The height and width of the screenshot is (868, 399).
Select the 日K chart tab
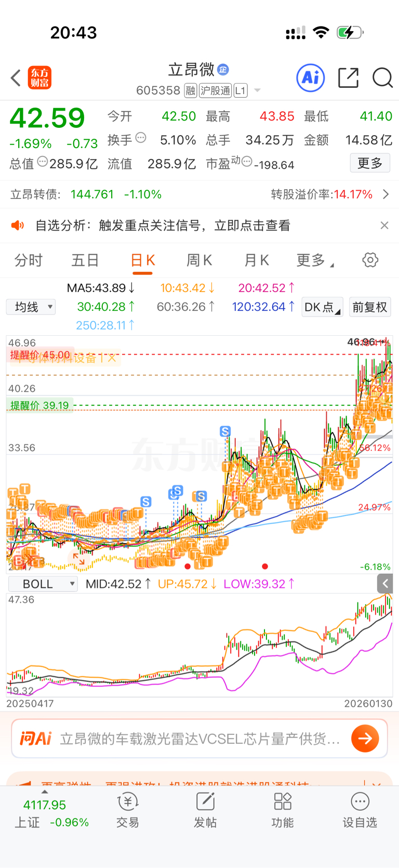142,261
